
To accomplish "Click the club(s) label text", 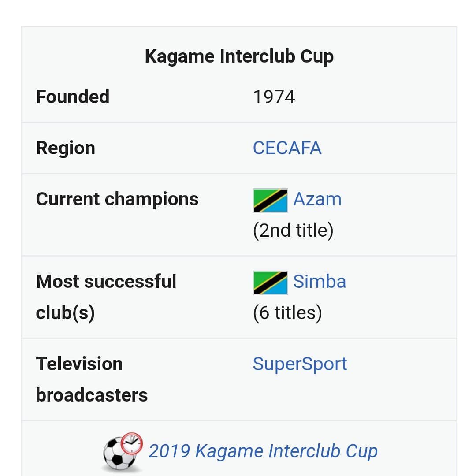I will click(65, 313).
